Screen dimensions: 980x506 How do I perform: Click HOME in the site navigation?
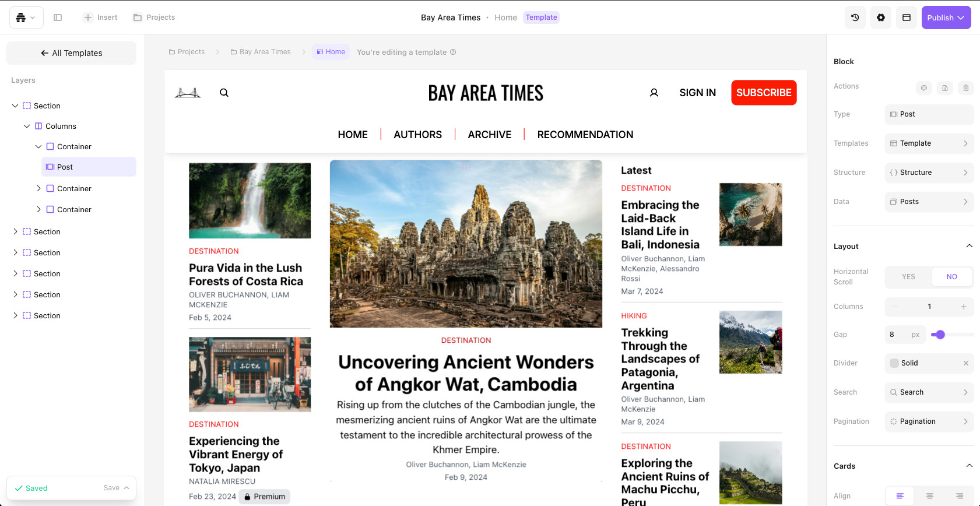click(x=353, y=135)
